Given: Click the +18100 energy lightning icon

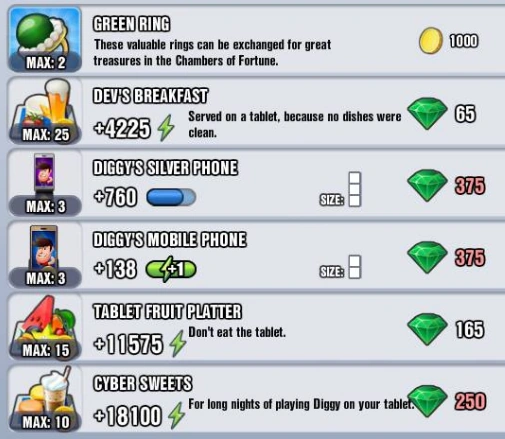Looking at the screenshot, I should click(177, 415).
